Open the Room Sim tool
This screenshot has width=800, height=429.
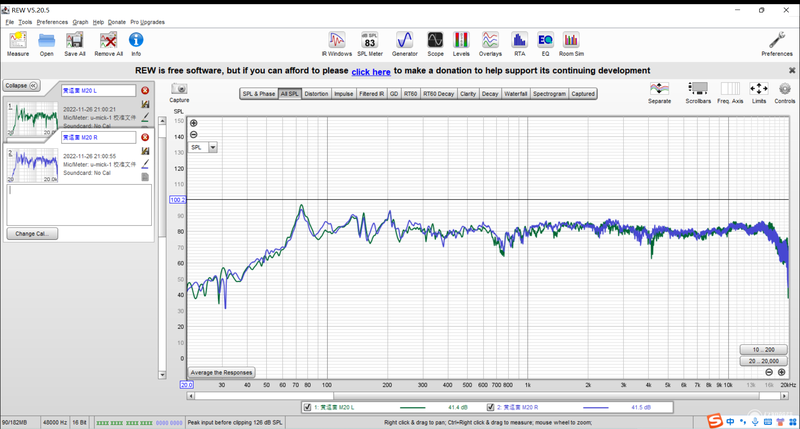[x=571, y=43]
